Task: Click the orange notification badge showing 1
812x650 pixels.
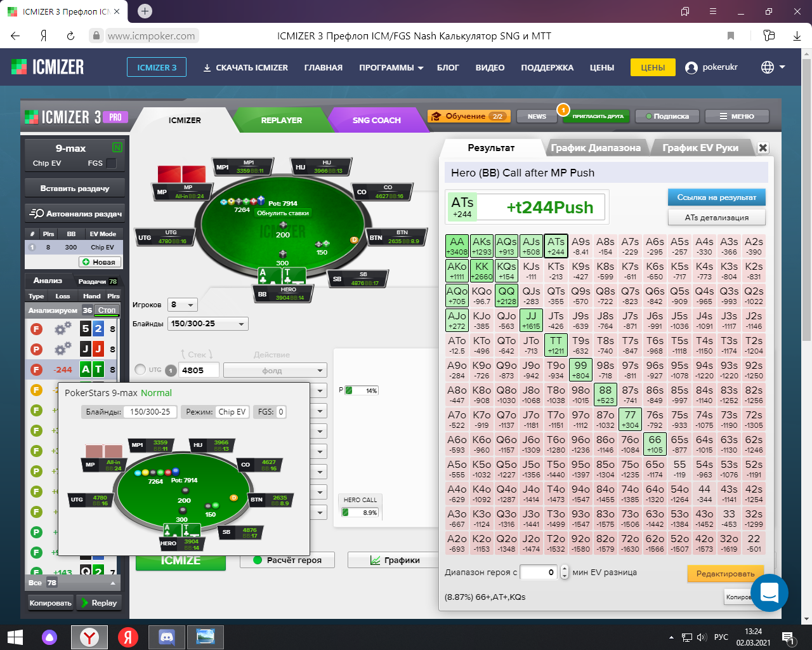Action: pos(563,110)
